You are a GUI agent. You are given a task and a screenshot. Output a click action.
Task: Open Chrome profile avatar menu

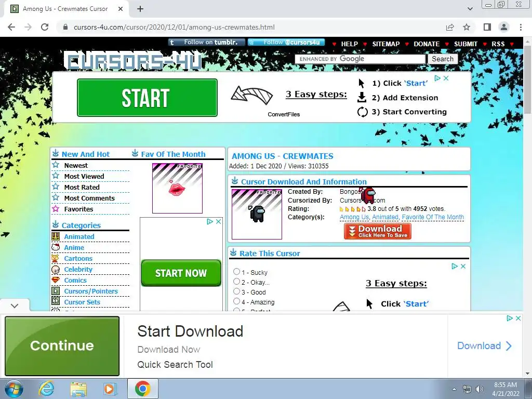click(x=504, y=27)
